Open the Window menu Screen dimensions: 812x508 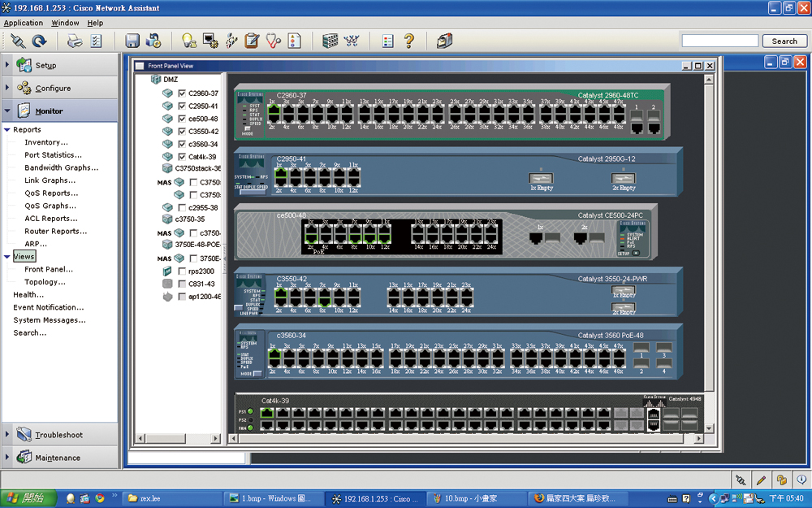(65, 23)
